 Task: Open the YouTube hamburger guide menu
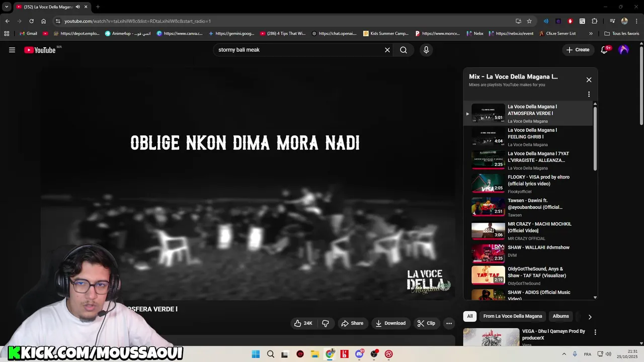[x=12, y=50]
